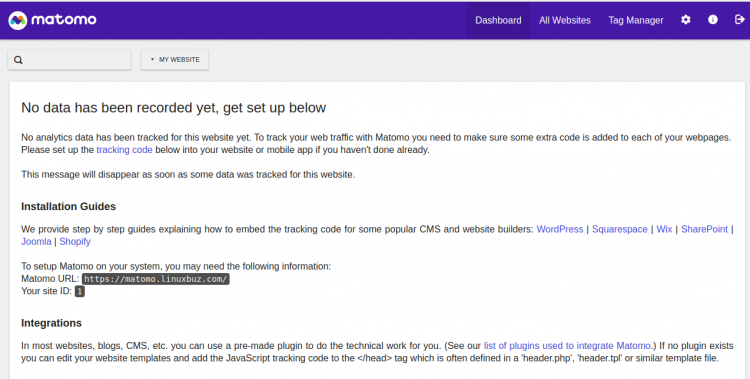The height and width of the screenshot is (379, 750).
Task: Open the Joomla installation guide
Action: [x=36, y=242]
